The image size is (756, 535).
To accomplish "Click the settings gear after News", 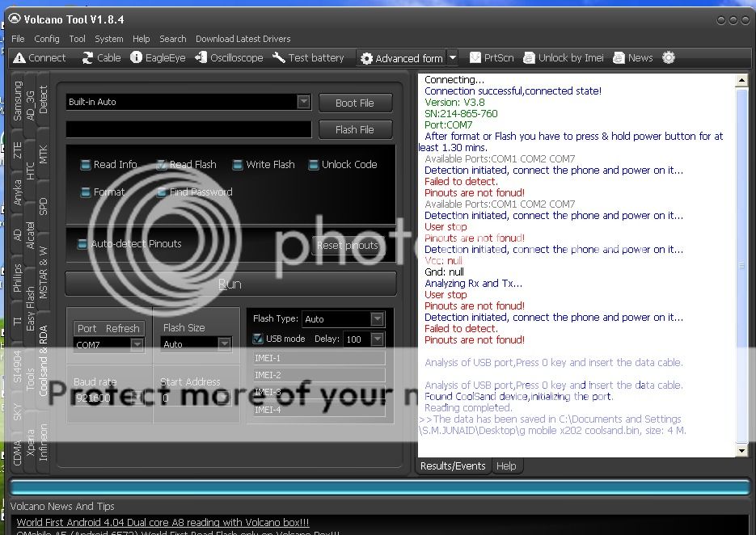I will pyautogui.click(x=668, y=58).
